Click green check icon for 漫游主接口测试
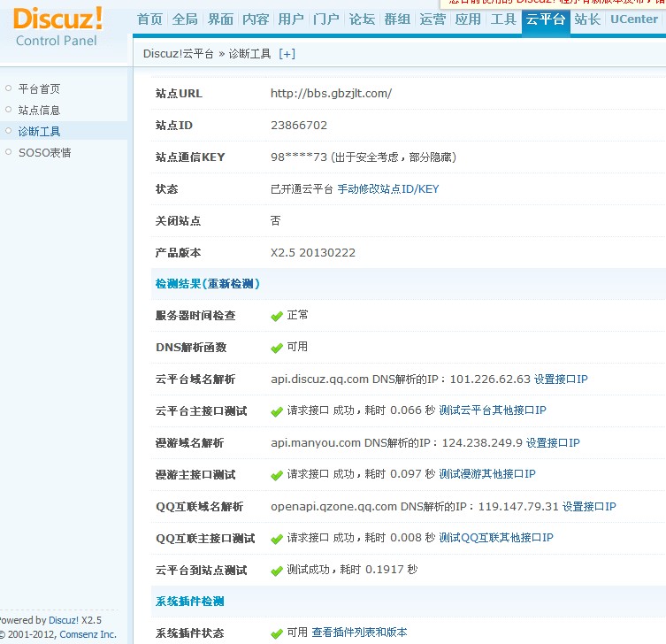The image size is (666, 644). pyautogui.click(x=277, y=475)
